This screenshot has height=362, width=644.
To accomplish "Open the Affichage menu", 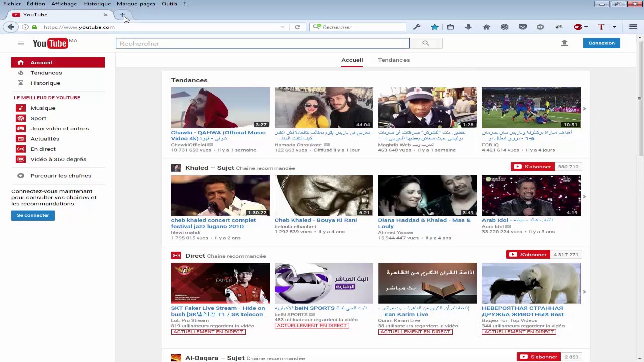I will [64, 4].
